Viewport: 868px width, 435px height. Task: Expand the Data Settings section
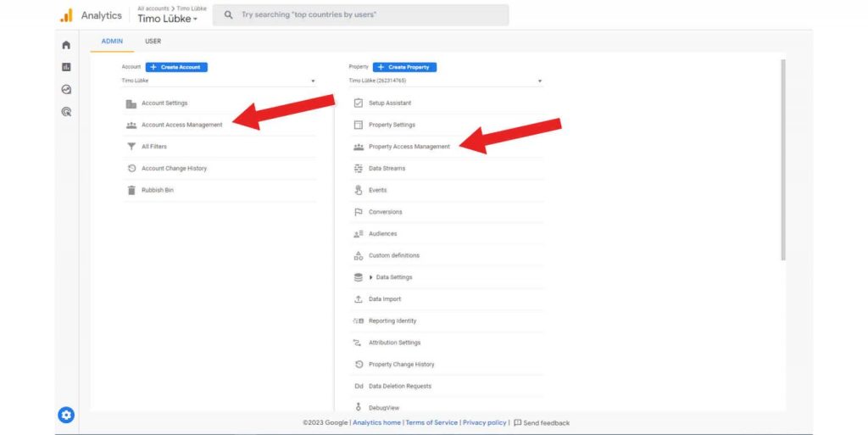tap(370, 277)
